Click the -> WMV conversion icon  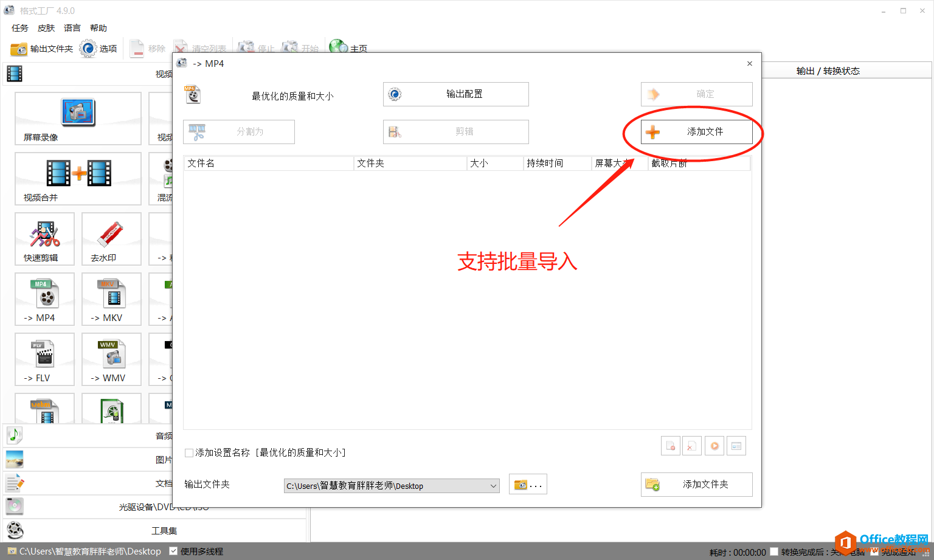(x=111, y=359)
